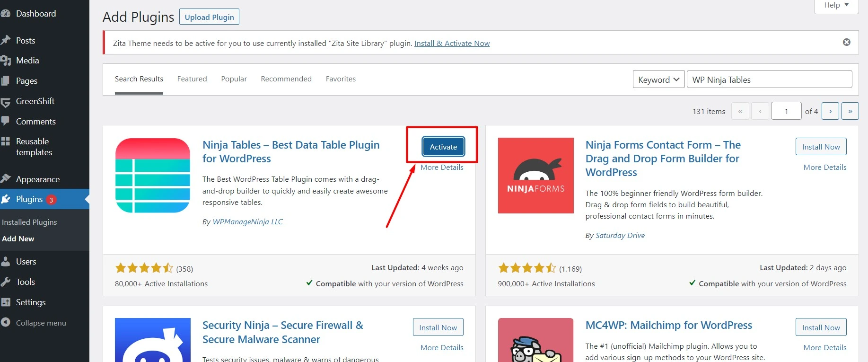Click the Pages icon in sidebar
The image size is (868, 362).
tap(6, 81)
